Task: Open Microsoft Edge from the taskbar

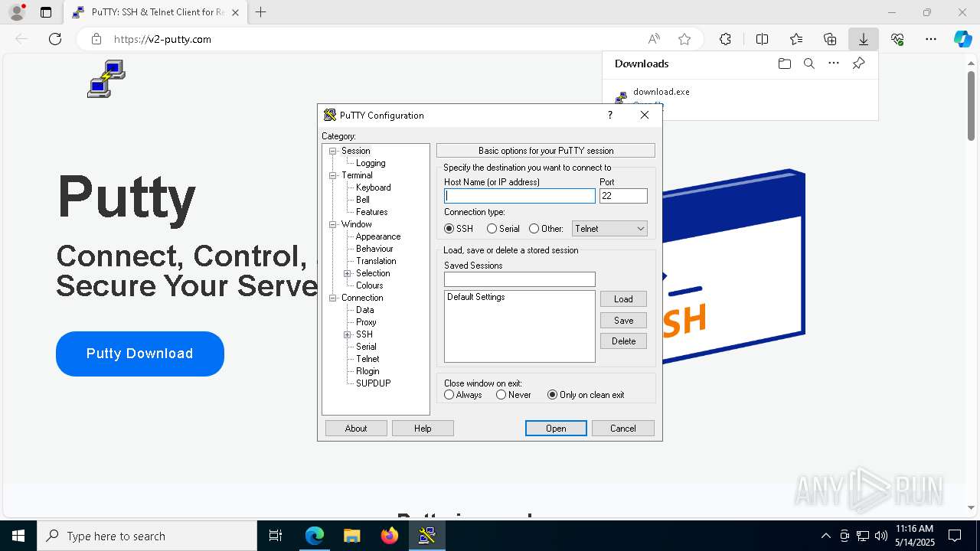Action: [315, 536]
